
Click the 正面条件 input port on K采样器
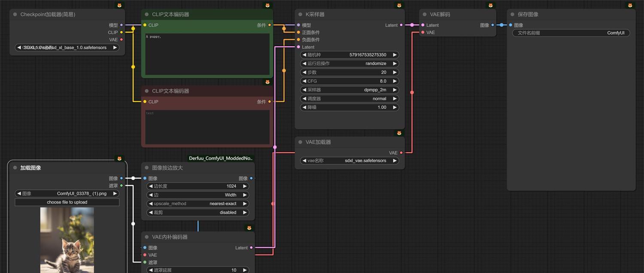click(x=298, y=32)
